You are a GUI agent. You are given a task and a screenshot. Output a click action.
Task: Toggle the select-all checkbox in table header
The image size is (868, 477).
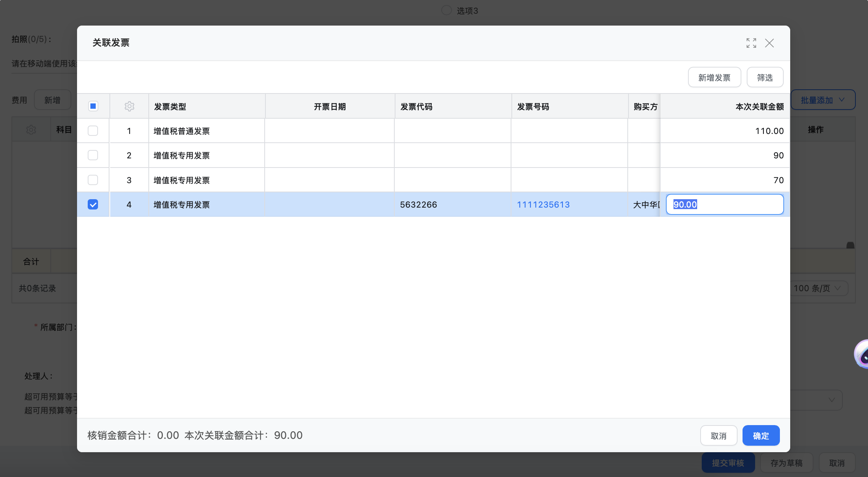pos(93,106)
